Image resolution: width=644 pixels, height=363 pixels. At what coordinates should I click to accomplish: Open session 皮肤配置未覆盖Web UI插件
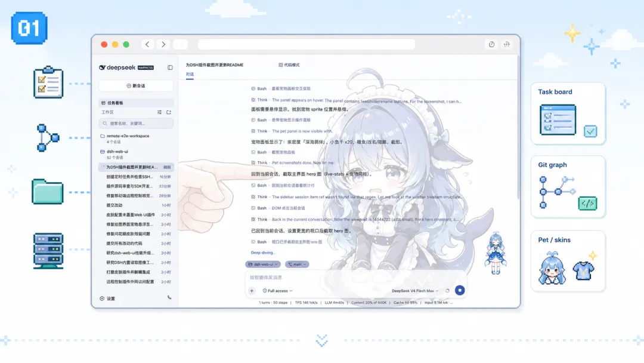pos(136,214)
